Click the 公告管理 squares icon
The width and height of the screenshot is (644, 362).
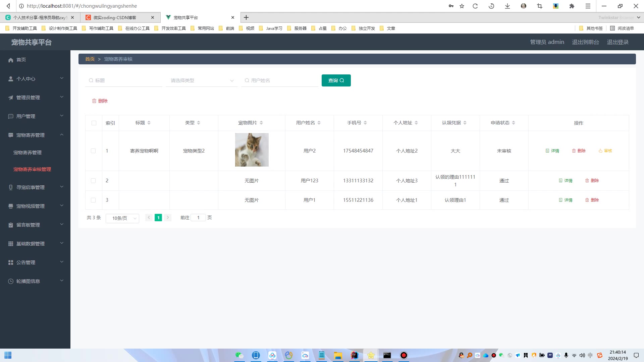click(11, 262)
